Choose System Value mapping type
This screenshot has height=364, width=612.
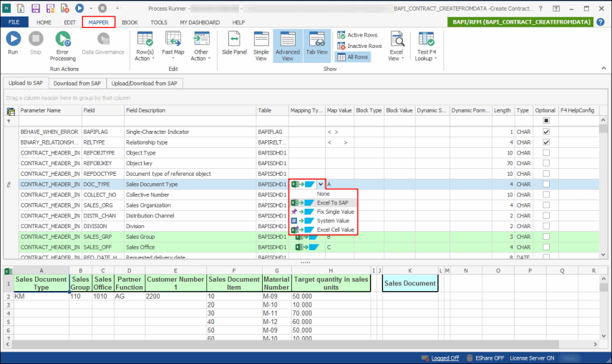click(323, 221)
